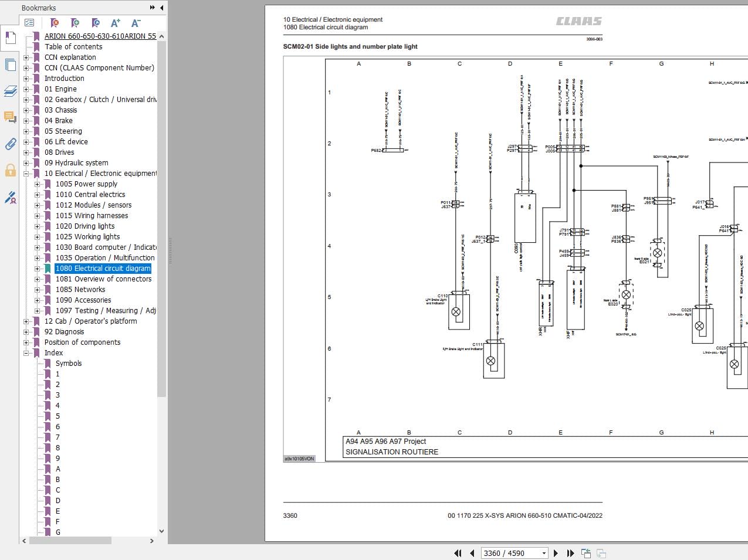Open the page number dropdown
Viewport: 748px width, 560px height.
544,553
